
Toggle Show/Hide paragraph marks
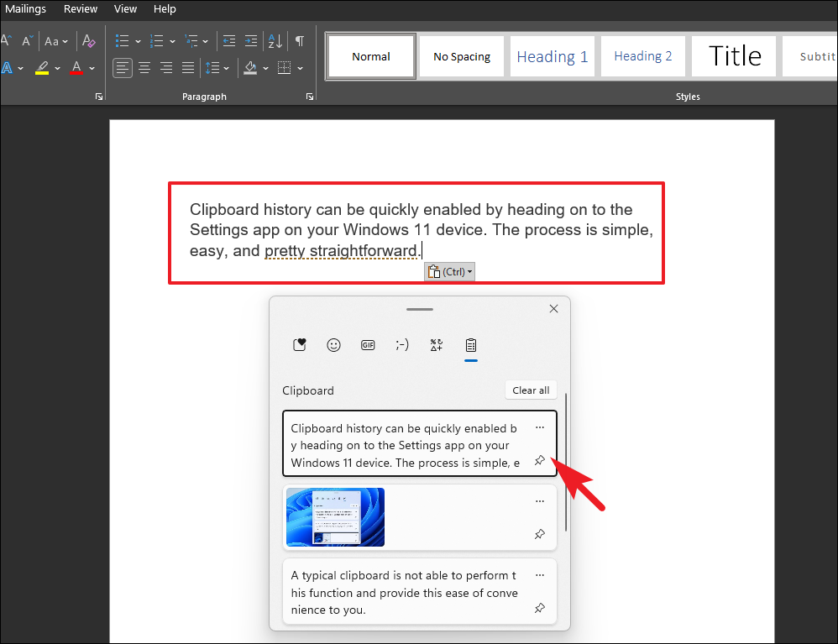point(299,41)
